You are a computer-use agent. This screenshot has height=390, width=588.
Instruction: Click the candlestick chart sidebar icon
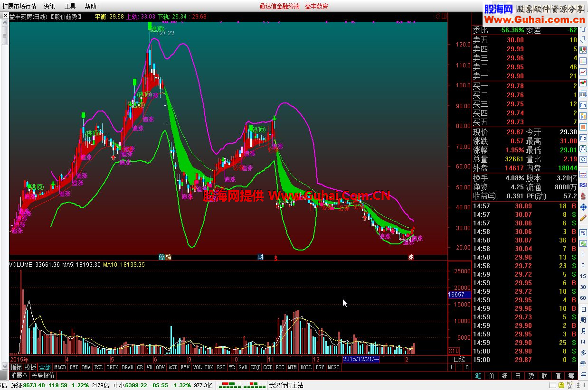point(583,83)
